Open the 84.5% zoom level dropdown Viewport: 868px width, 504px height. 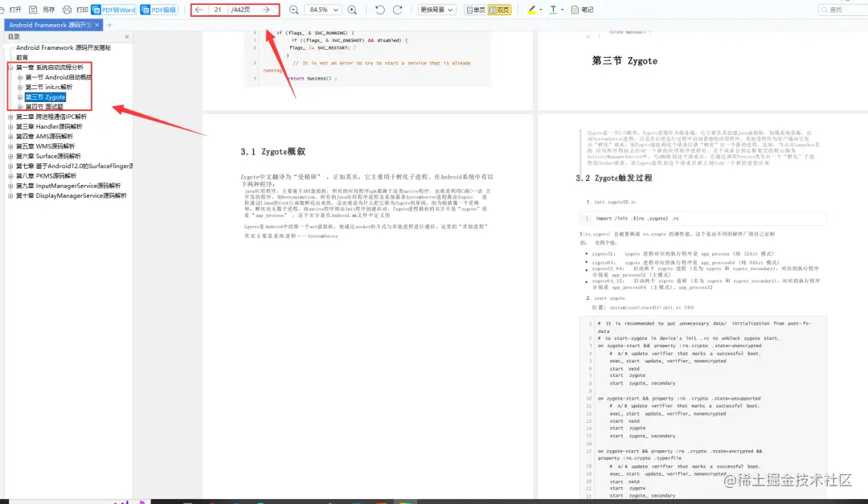click(323, 10)
